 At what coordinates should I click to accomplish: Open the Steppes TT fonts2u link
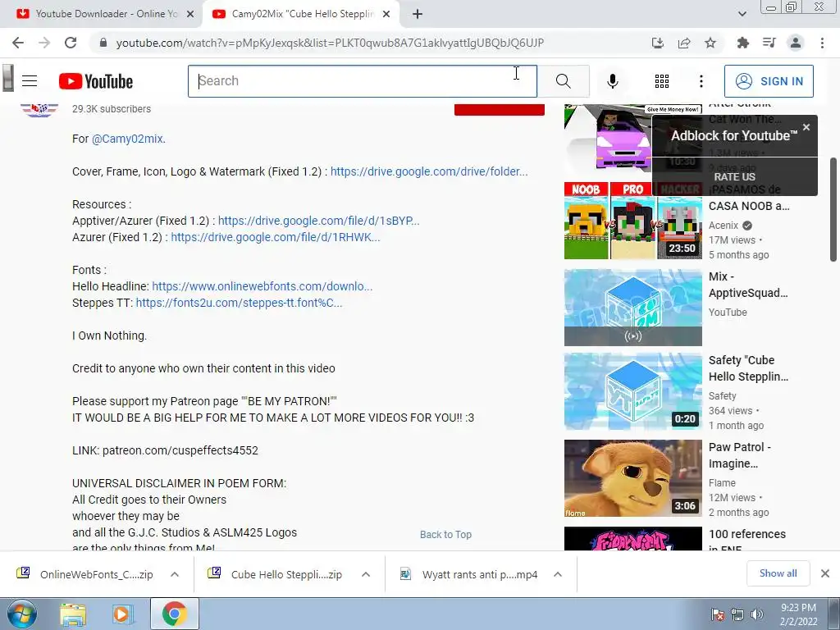pyautogui.click(x=239, y=303)
